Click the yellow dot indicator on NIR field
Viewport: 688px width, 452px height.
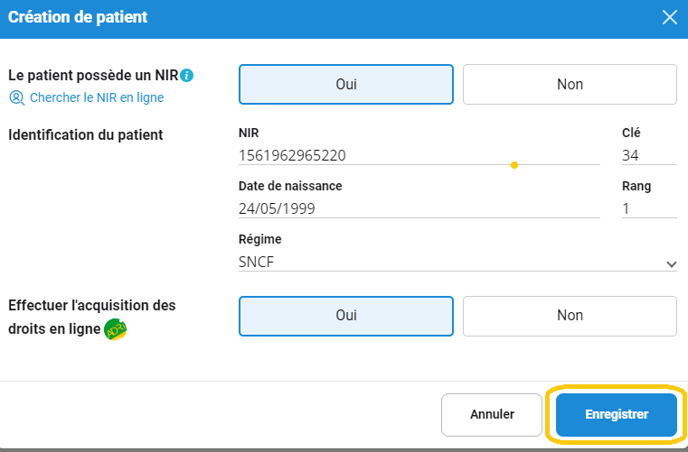click(x=514, y=165)
